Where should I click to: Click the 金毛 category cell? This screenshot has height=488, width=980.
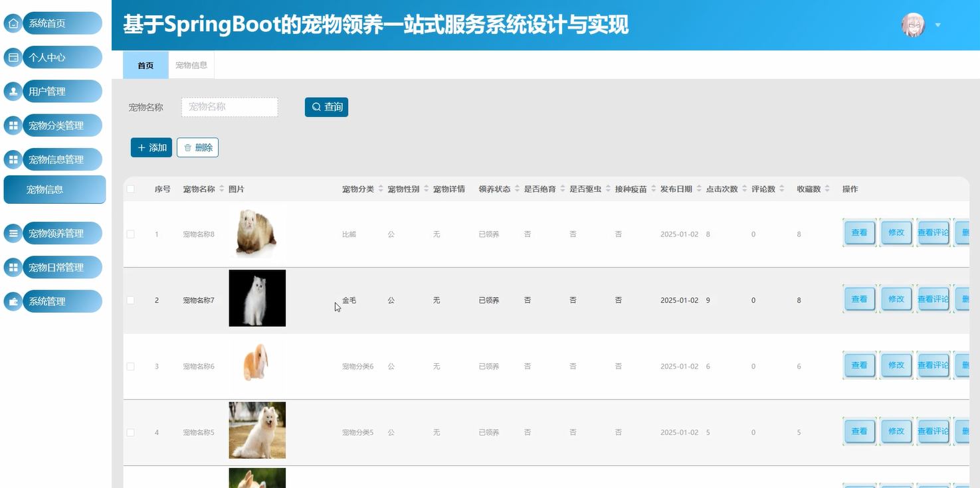click(x=349, y=300)
